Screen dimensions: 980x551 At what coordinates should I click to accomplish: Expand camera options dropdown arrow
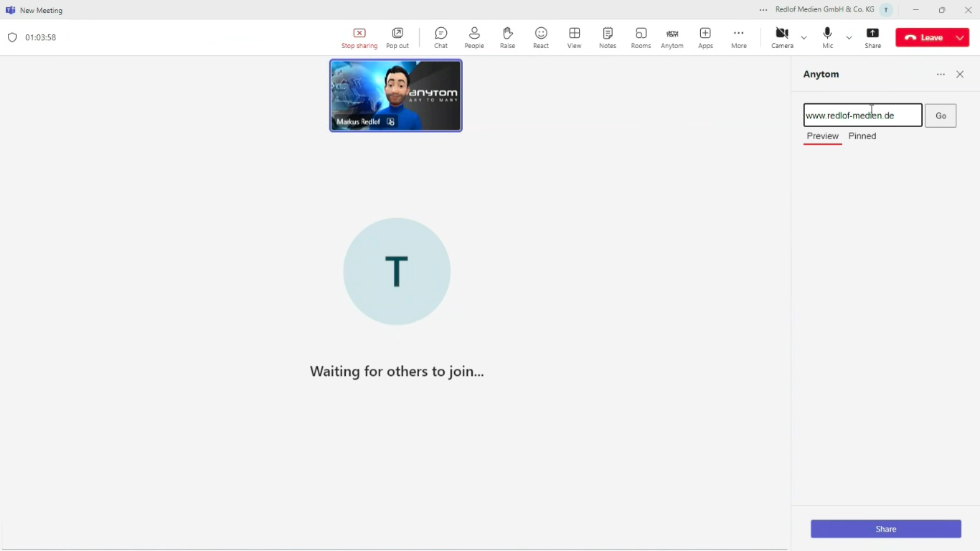[804, 37]
